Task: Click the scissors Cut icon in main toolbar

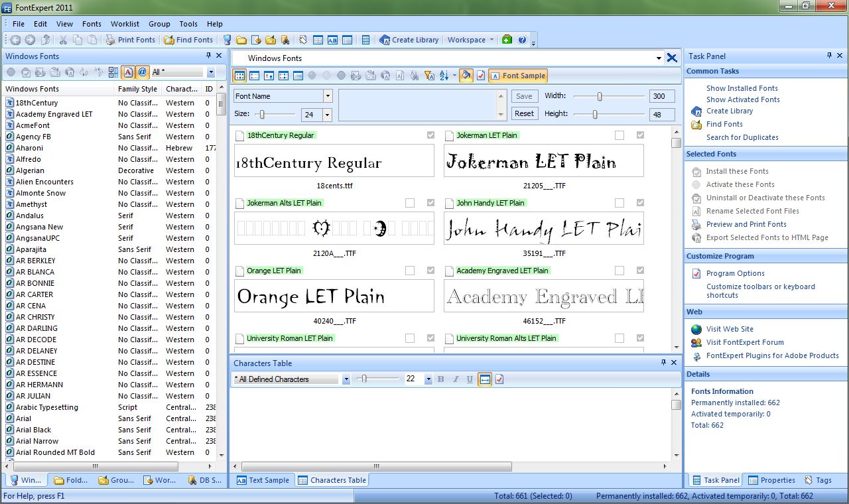Action: coord(64,40)
